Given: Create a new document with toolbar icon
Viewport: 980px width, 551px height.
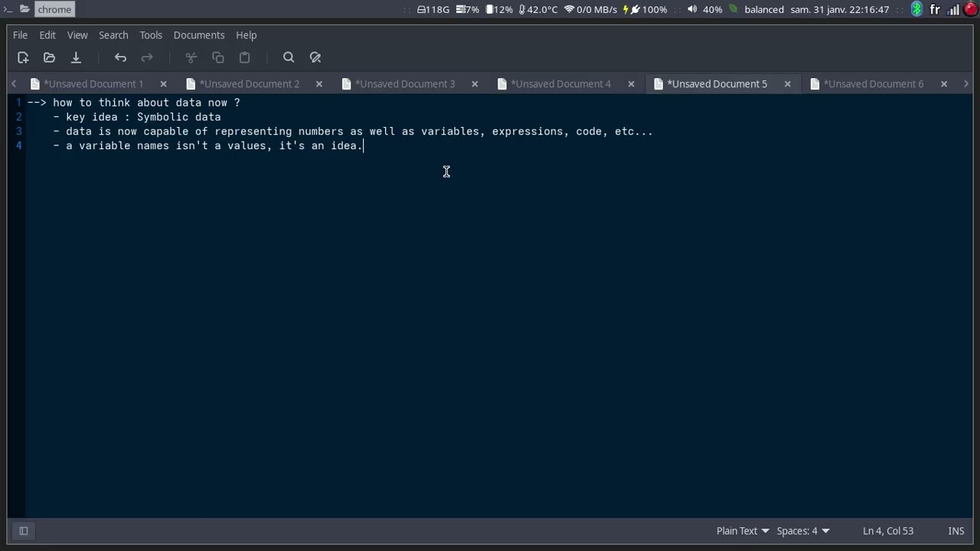Looking at the screenshot, I should 23,57.
